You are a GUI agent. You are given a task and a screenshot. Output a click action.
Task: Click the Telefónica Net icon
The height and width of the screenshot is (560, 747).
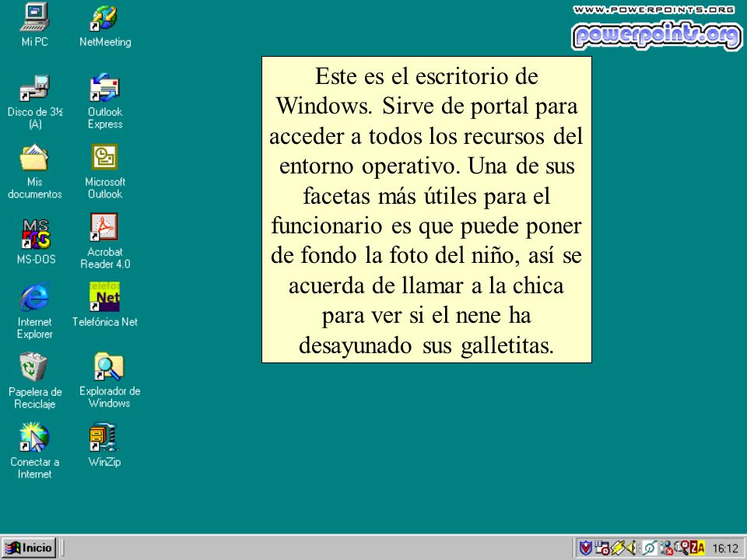coord(105,305)
